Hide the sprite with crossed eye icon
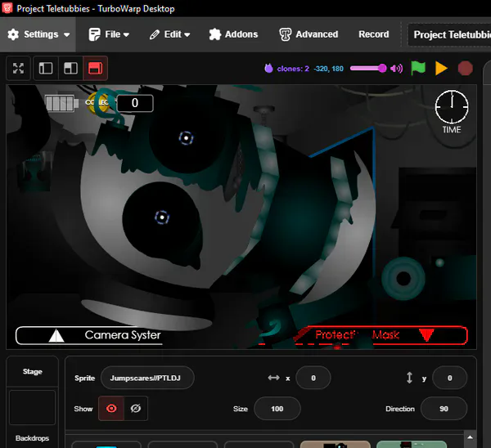Screen dimensions: 491x448 coord(136,408)
